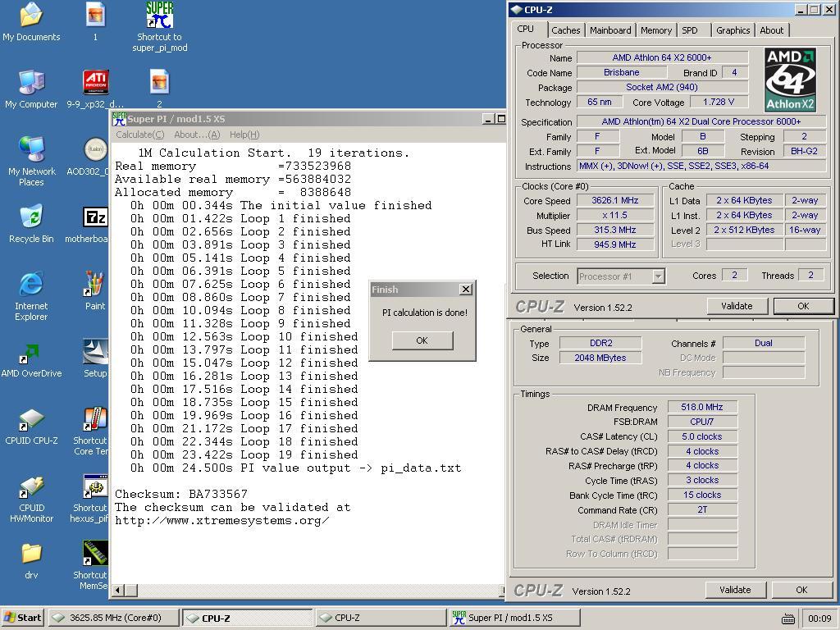The image size is (840, 630).
Task: Click the Bus Speed value 315.3 MHz
Action: 615,230
